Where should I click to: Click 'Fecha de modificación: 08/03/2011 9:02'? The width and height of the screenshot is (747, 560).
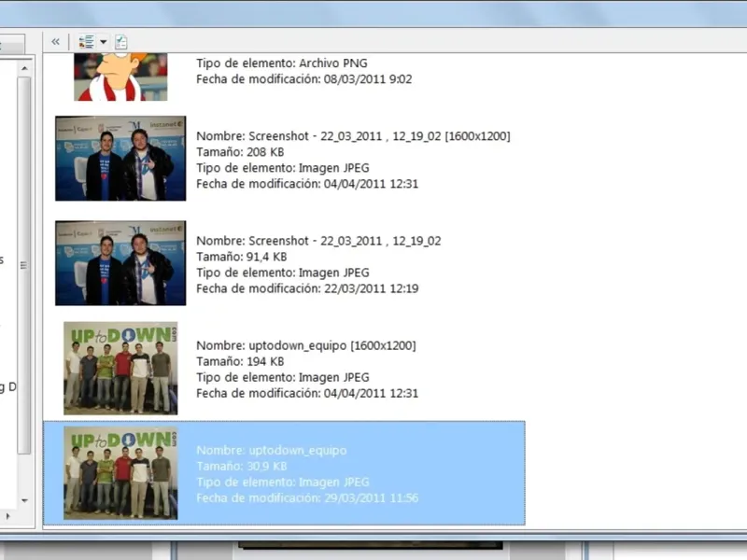coord(304,79)
